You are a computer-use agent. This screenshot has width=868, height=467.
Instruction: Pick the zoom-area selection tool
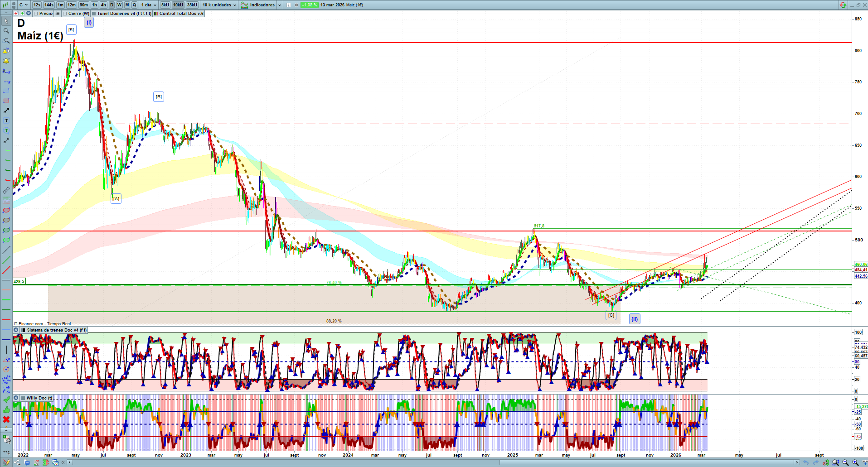click(x=6, y=41)
